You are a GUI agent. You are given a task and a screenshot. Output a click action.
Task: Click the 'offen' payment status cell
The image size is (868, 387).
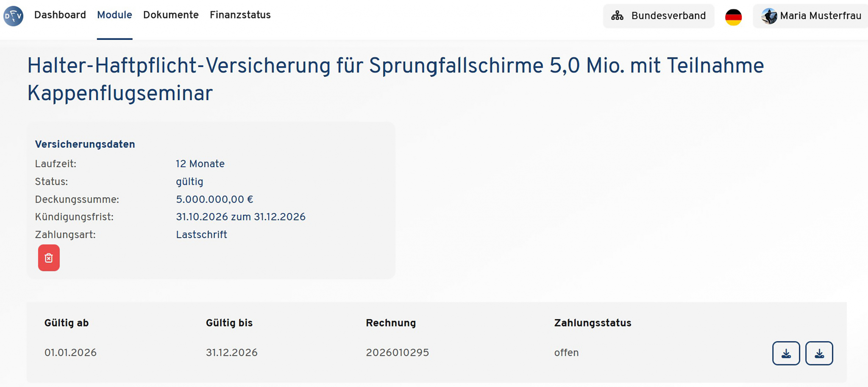pos(566,353)
